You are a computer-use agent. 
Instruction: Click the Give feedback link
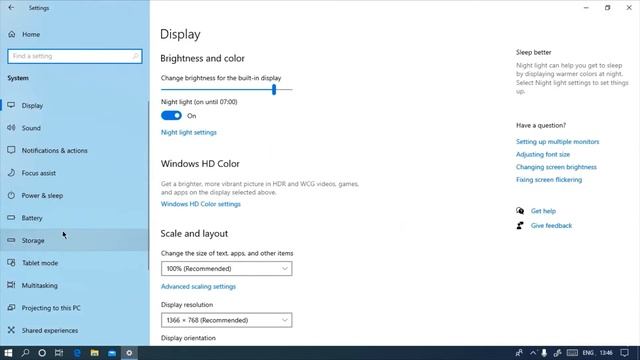click(x=551, y=225)
